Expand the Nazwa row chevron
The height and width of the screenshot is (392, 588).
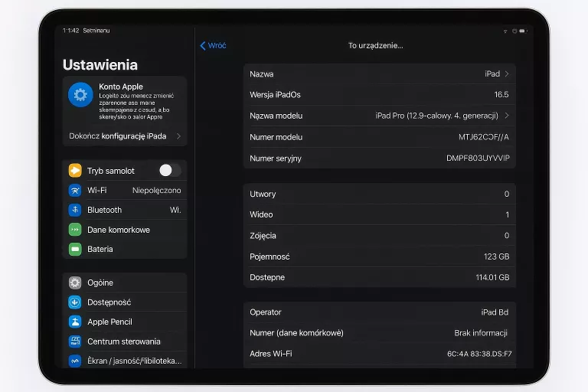[507, 74]
